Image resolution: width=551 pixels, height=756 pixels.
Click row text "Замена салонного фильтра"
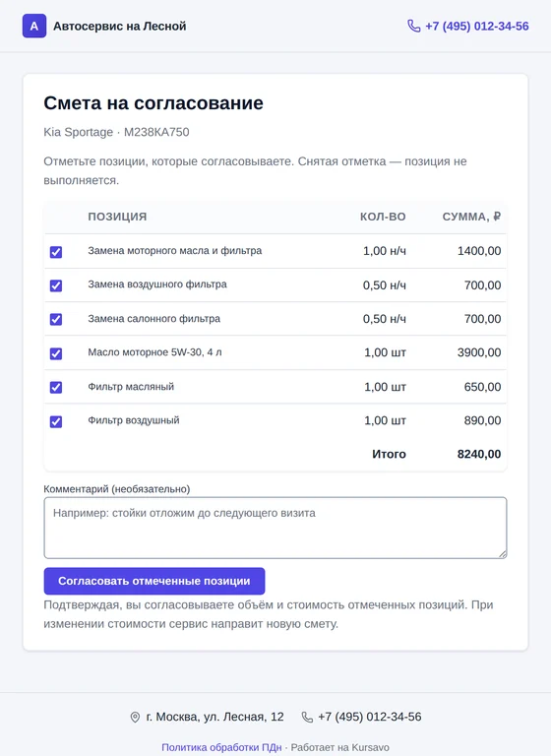click(x=153, y=319)
